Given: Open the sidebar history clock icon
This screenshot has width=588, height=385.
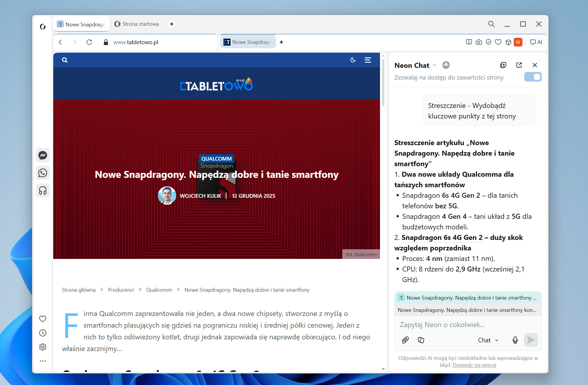Looking at the screenshot, I should pyautogui.click(x=43, y=333).
